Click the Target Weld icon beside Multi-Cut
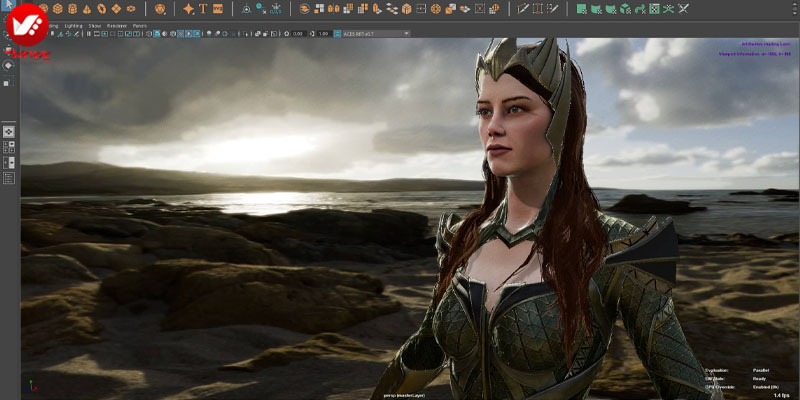 tap(538, 9)
